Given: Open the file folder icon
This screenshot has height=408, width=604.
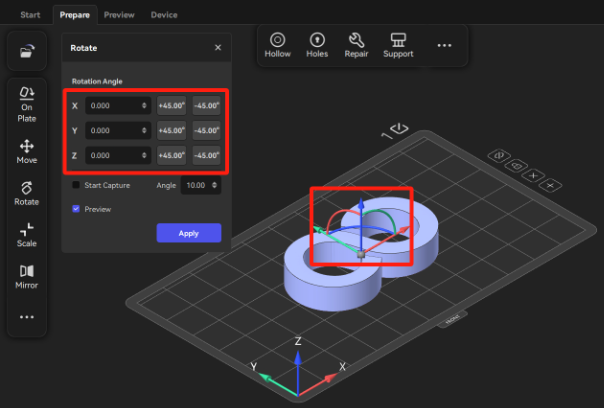Looking at the screenshot, I should (27, 52).
